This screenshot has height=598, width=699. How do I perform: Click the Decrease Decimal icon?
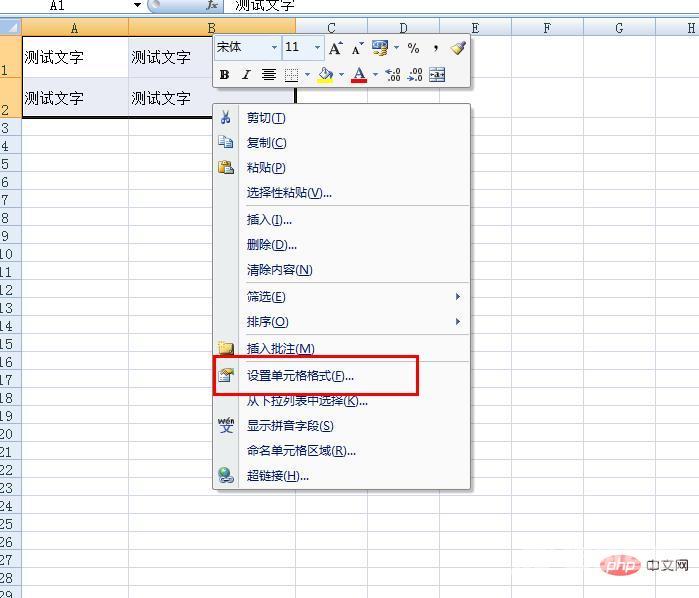(414, 75)
